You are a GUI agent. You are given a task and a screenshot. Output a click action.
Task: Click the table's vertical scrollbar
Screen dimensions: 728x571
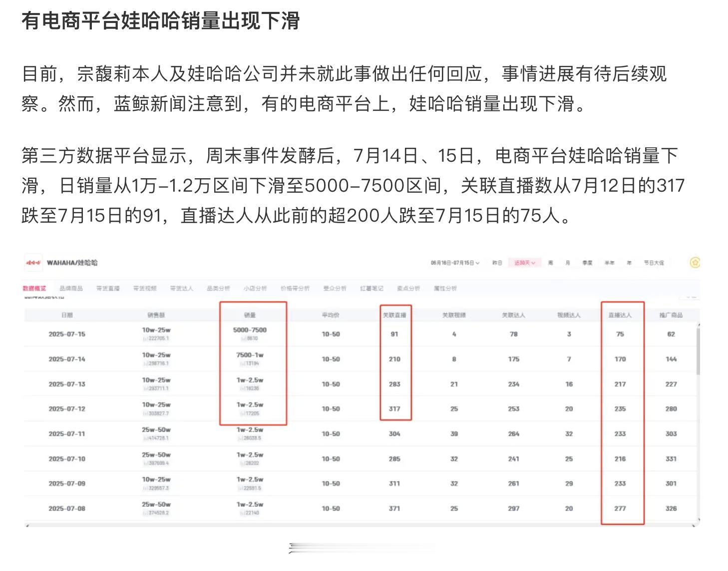pos(698,352)
